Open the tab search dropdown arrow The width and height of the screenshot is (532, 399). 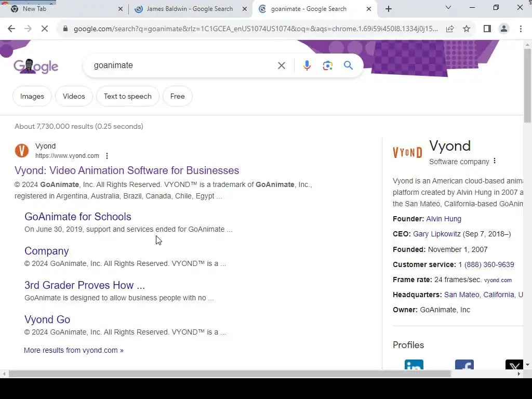click(x=448, y=7)
